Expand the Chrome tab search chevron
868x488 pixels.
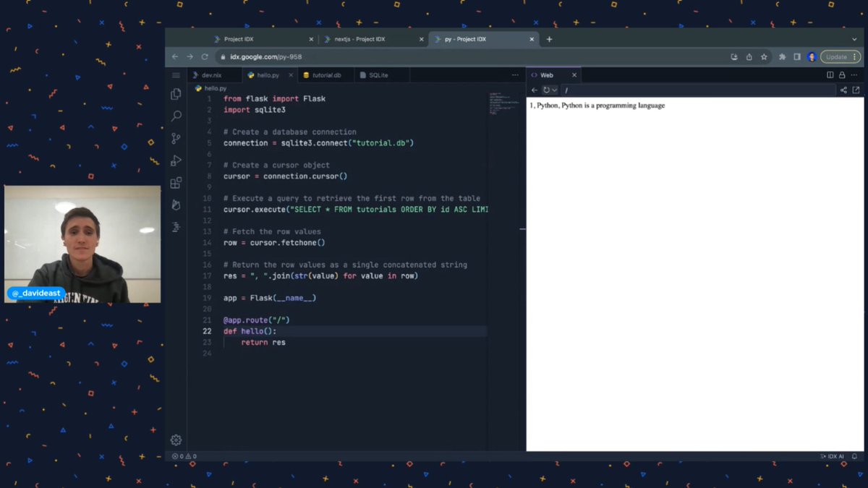coord(854,39)
